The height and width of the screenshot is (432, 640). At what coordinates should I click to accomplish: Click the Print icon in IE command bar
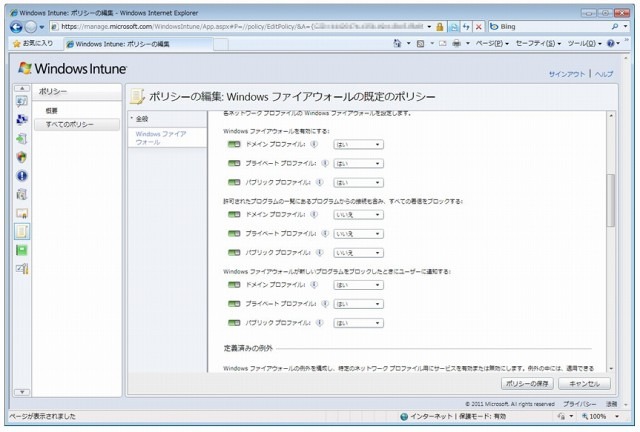pyautogui.click(x=456, y=43)
